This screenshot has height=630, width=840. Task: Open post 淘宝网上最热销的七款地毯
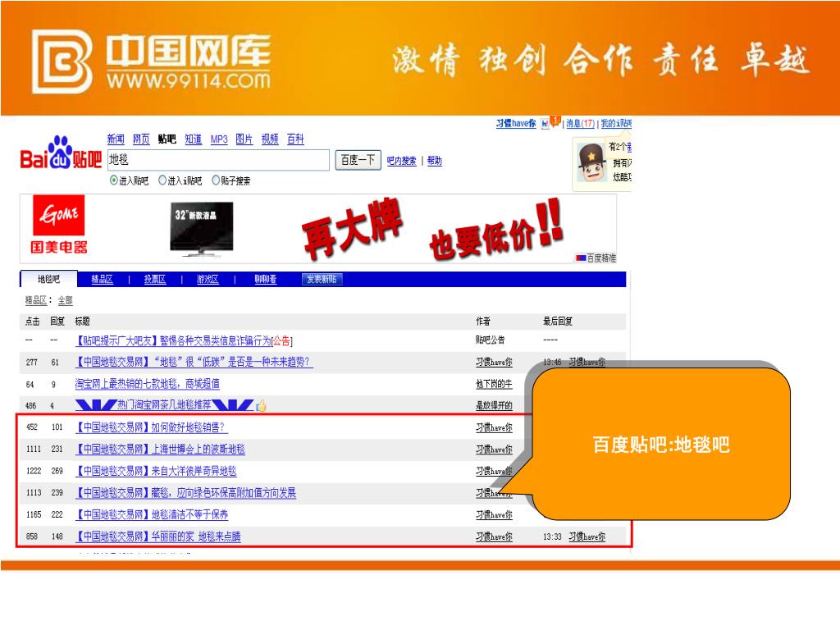coord(148,384)
